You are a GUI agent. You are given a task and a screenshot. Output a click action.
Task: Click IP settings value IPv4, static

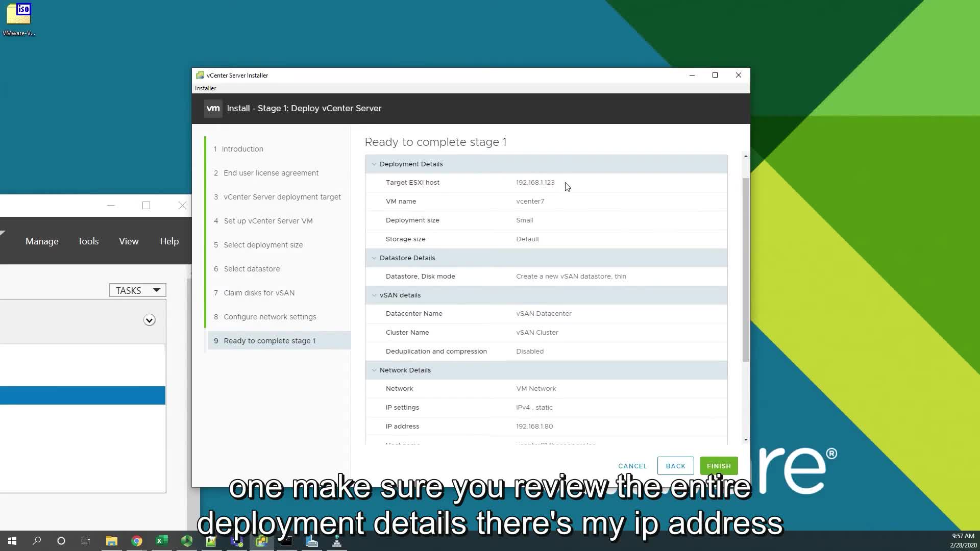click(x=534, y=408)
